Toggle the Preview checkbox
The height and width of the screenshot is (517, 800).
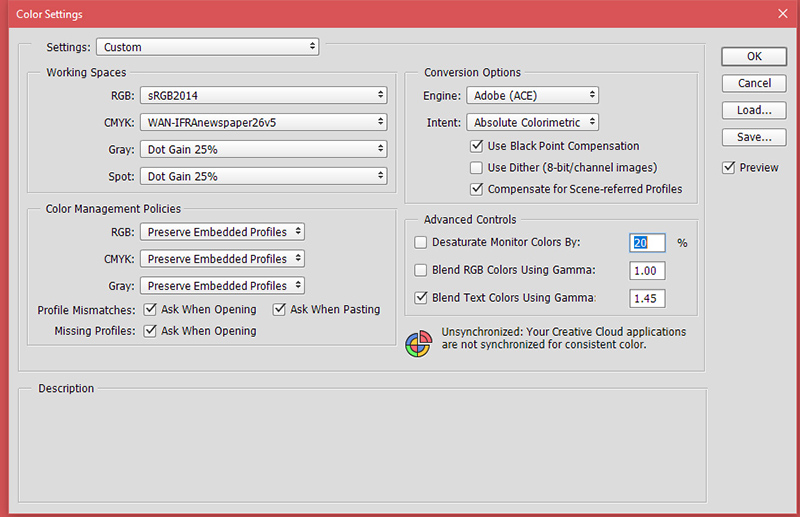pyautogui.click(x=729, y=168)
